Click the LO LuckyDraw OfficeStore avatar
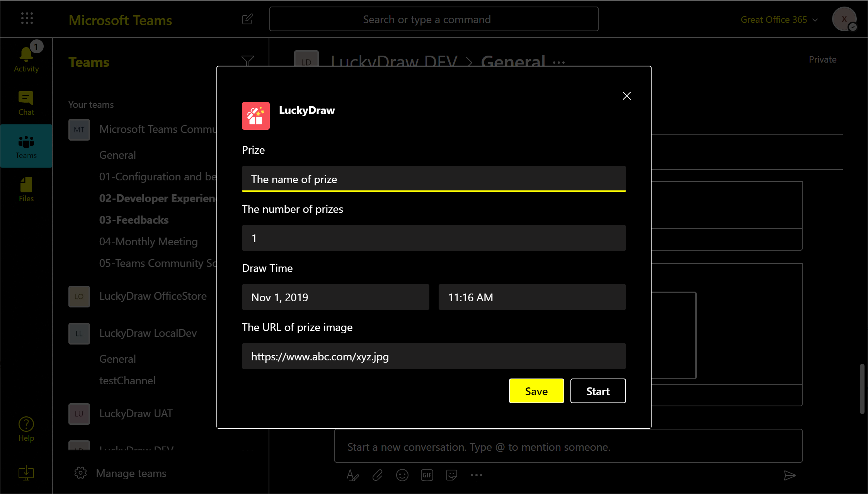 (x=79, y=296)
